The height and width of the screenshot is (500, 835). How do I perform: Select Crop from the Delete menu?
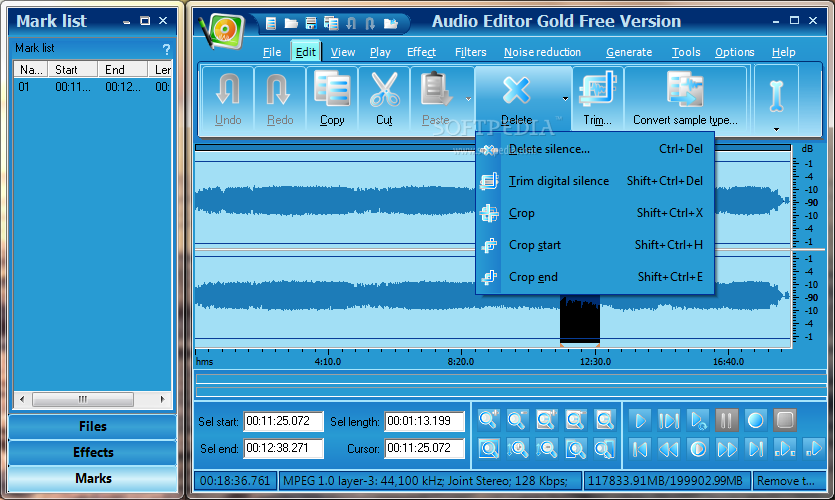595,213
